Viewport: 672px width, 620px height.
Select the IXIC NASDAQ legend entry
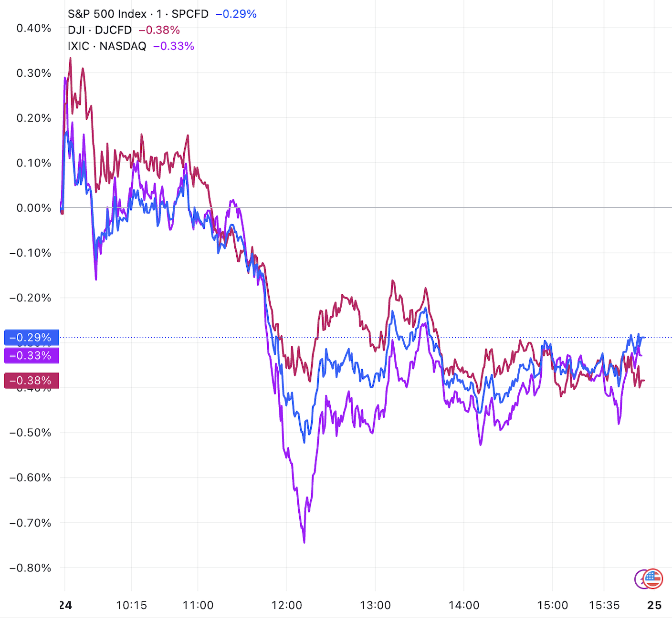[107, 46]
